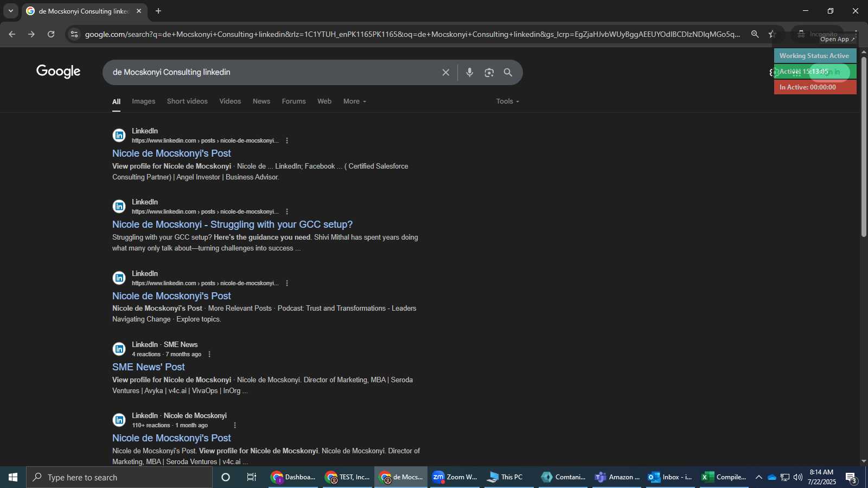Open options for third LinkedIn result
The width and height of the screenshot is (868, 488).
point(287,283)
